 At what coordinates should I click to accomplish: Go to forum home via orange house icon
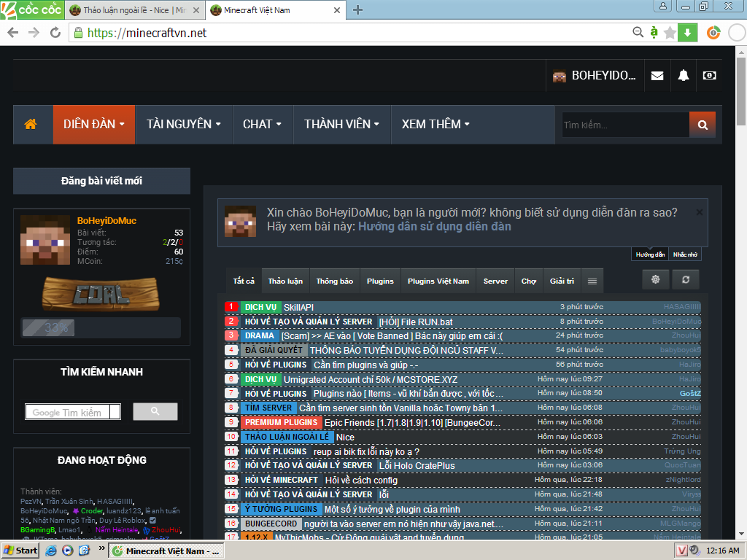tap(31, 124)
